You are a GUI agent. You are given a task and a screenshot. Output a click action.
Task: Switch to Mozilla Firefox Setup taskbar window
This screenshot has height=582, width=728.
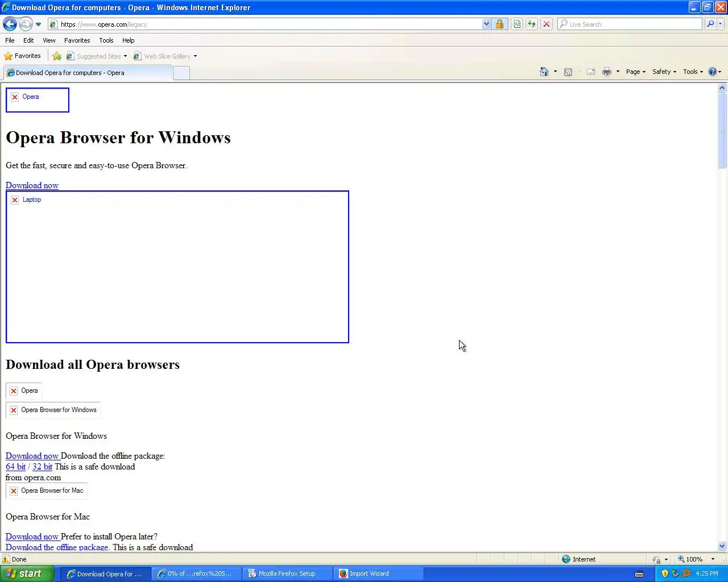pyautogui.click(x=287, y=573)
